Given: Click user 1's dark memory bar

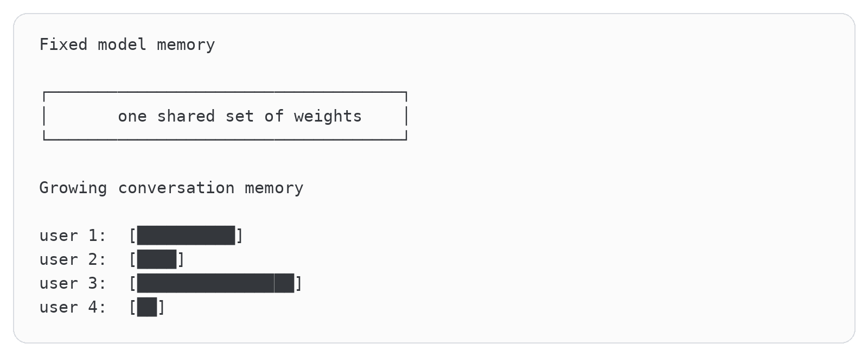Looking at the screenshot, I should click(x=186, y=236).
